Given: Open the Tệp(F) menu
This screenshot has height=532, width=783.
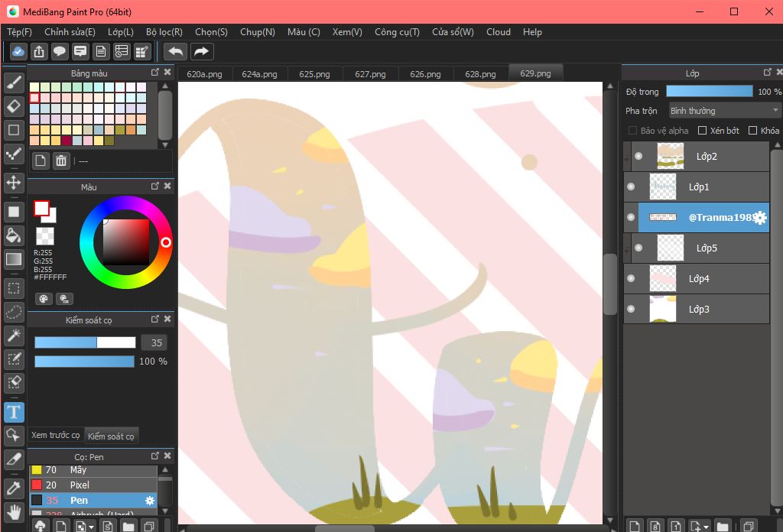Looking at the screenshot, I should coord(19,32).
